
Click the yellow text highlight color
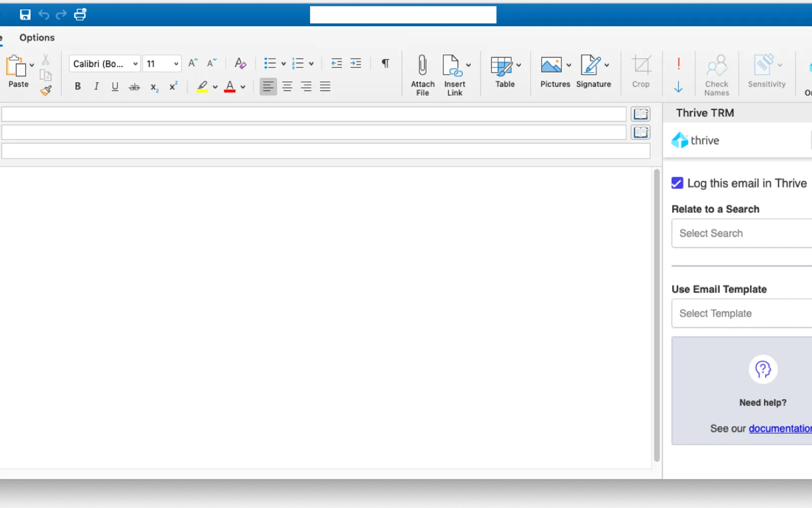pos(202,86)
